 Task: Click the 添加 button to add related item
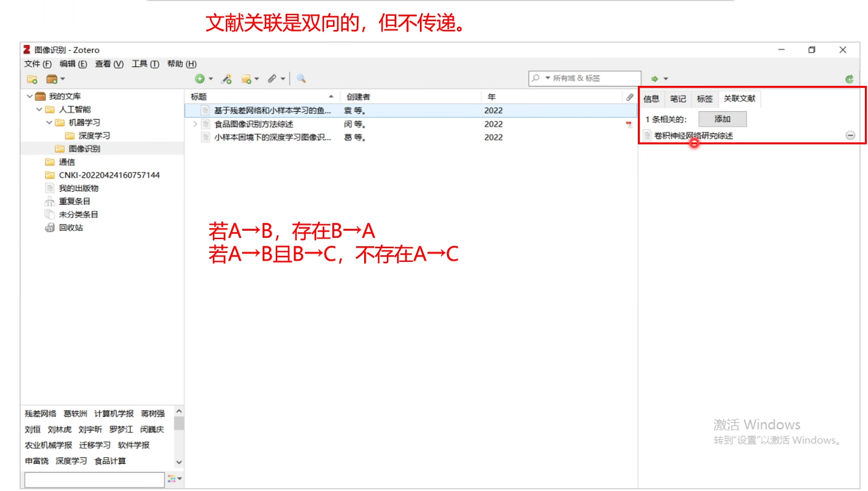coord(722,119)
